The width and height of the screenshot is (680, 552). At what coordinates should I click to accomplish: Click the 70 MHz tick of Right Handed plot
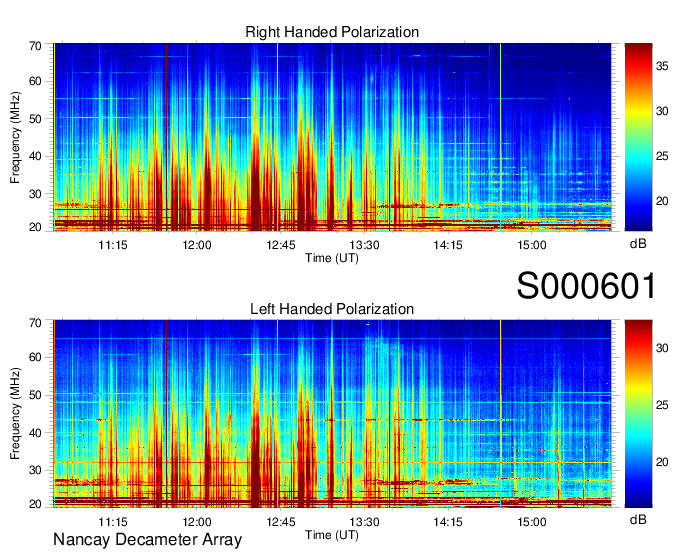pos(35,46)
